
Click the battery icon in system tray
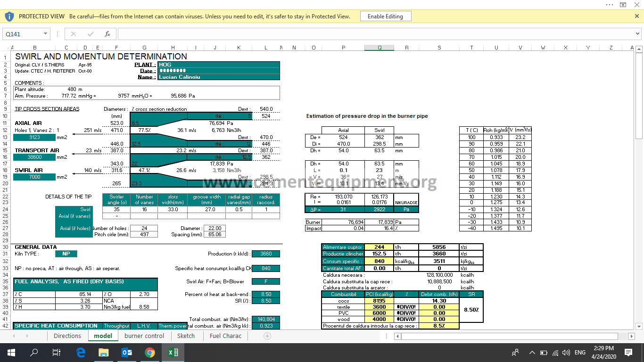click(544, 352)
